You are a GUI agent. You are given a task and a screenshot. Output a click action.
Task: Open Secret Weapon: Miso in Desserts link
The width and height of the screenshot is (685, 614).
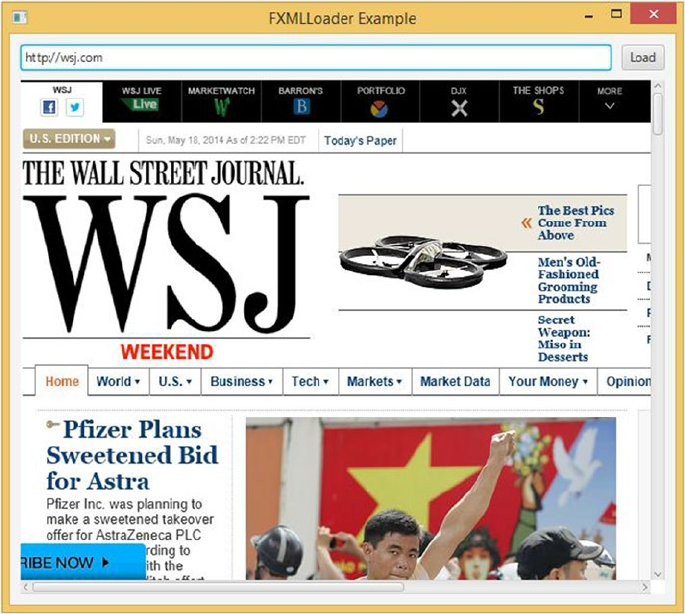click(x=564, y=338)
